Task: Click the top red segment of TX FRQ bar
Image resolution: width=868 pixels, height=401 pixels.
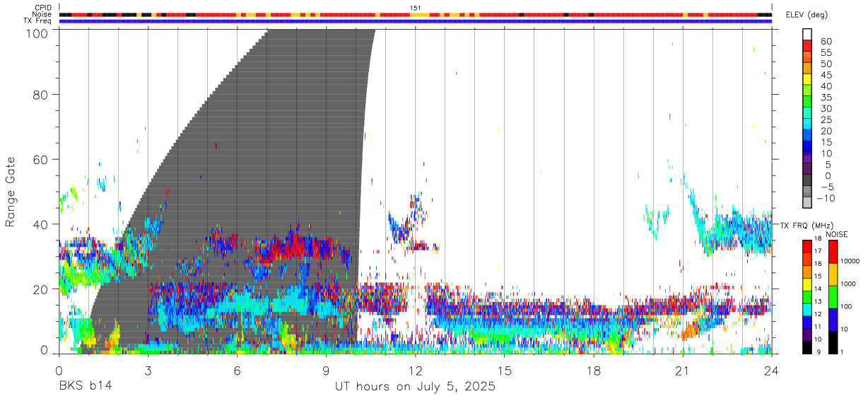Action: coord(807,247)
